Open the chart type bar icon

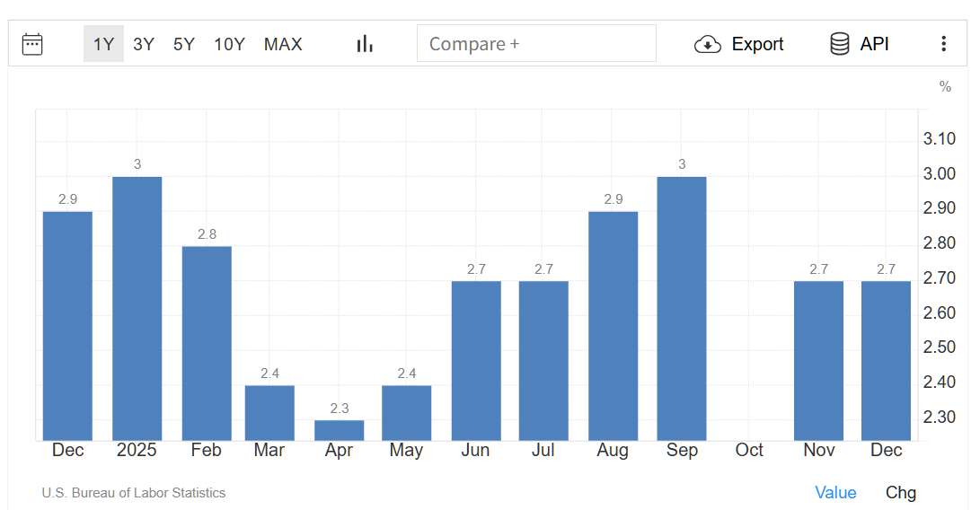[365, 44]
